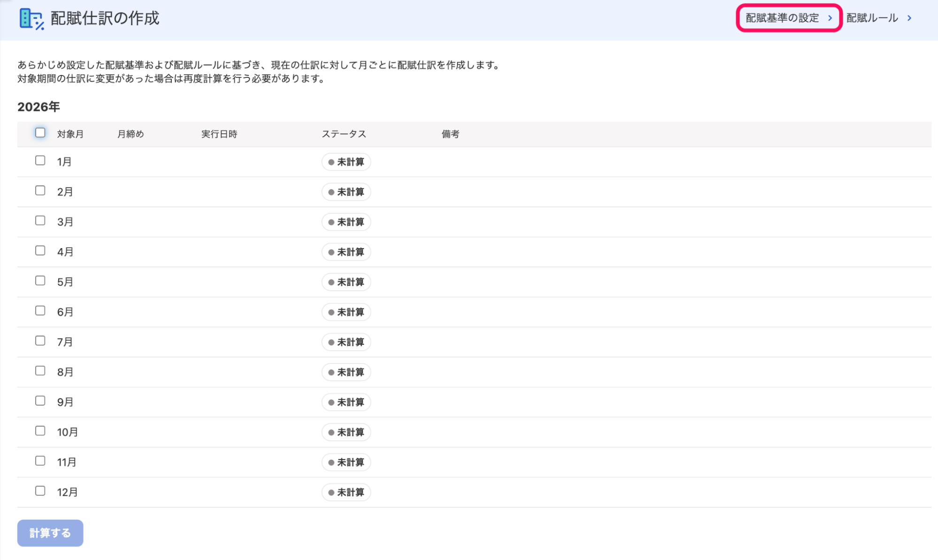Click the 未計算 status badge for 7月
The height and width of the screenshot is (560, 938).
click(346, 342)
